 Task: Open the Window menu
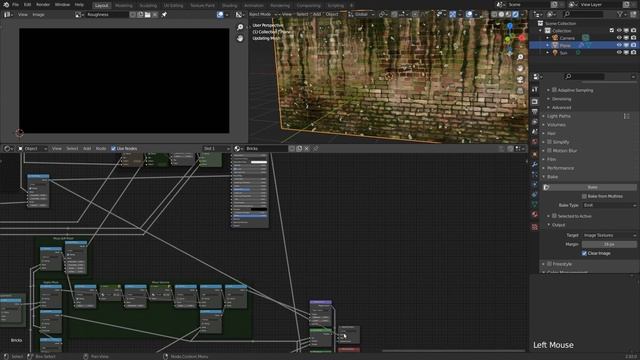tap(62, 4)
